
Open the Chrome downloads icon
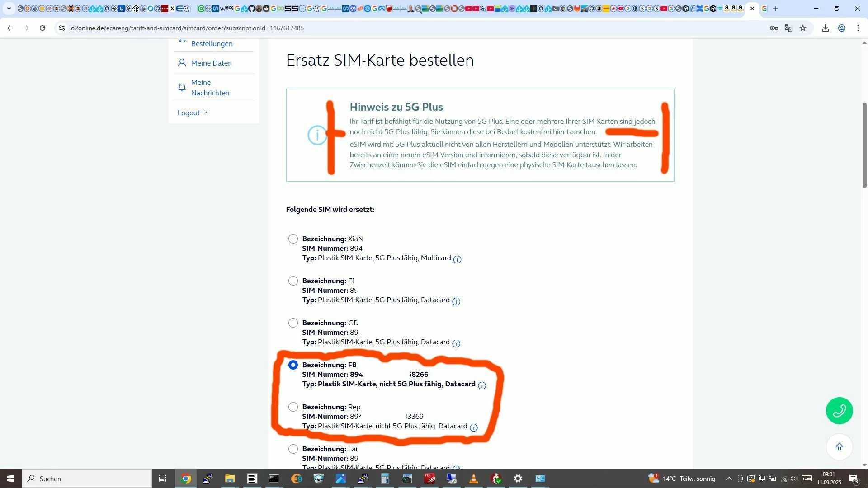tap(826, 28)
